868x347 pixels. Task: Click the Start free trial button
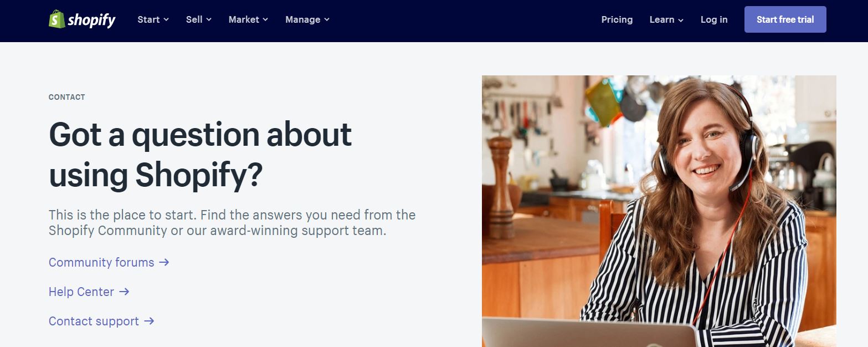coord(785,19)
